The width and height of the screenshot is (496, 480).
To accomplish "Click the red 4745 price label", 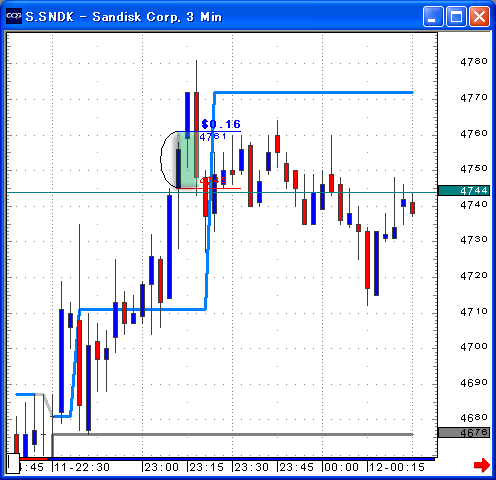I will click(x=213, y=181).
